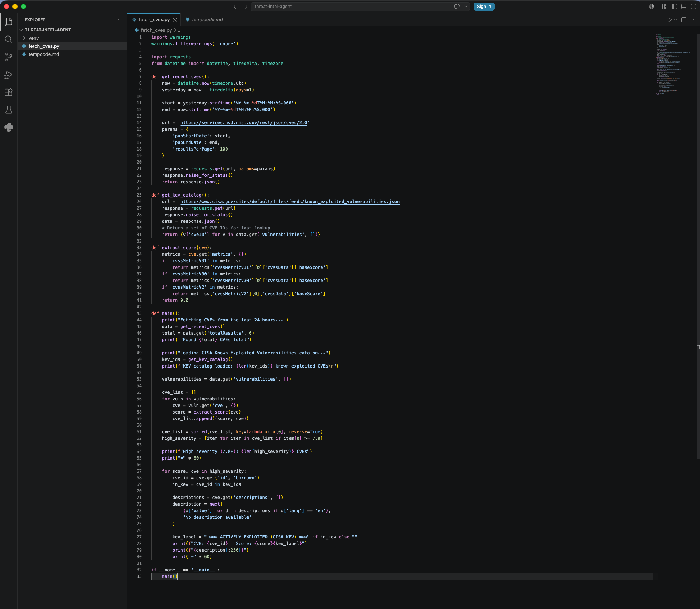Click the 'Fetching CVEs from the last 24 hours' print line

225,320
